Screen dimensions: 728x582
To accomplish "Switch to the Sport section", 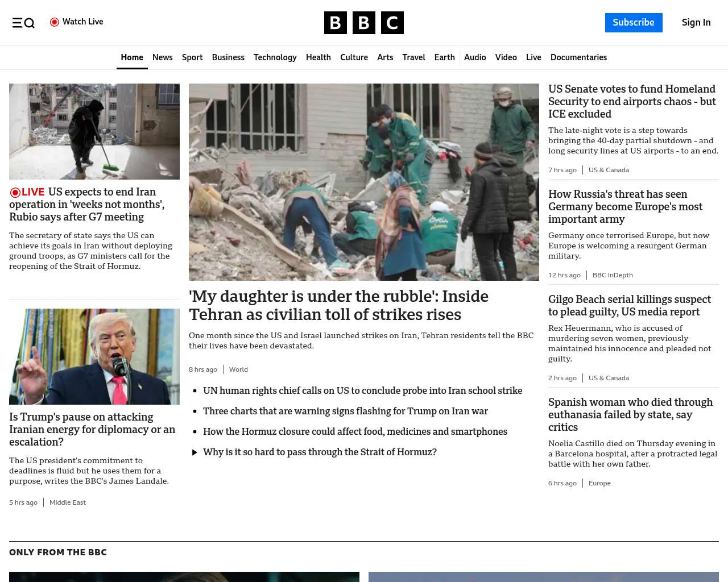I will 192,57.
